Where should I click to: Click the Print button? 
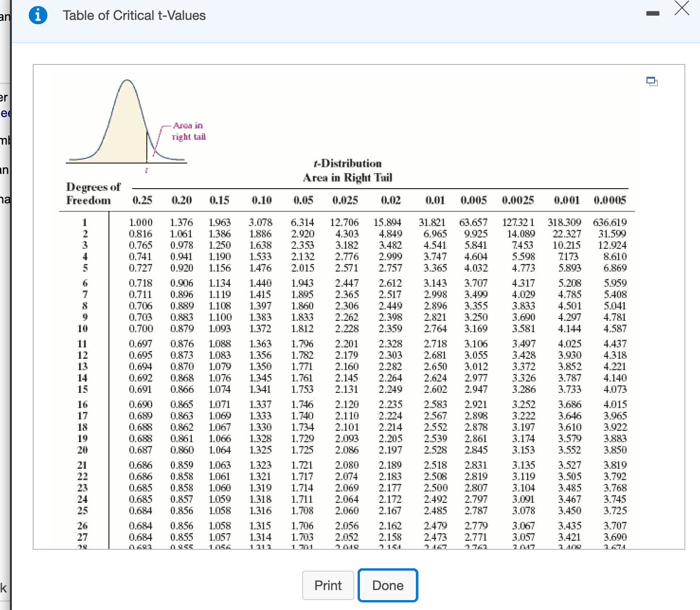pyautogui.click(x=328, y=585)
